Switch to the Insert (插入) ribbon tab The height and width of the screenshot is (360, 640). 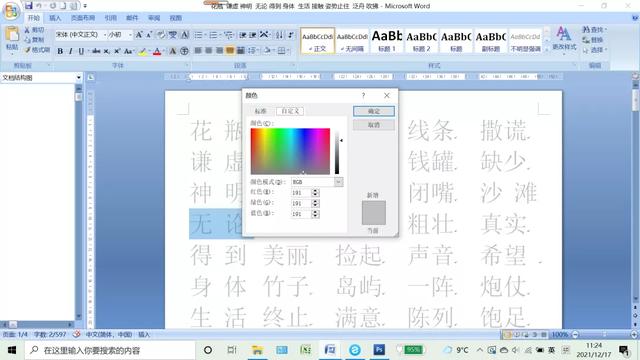pos(55,18)
